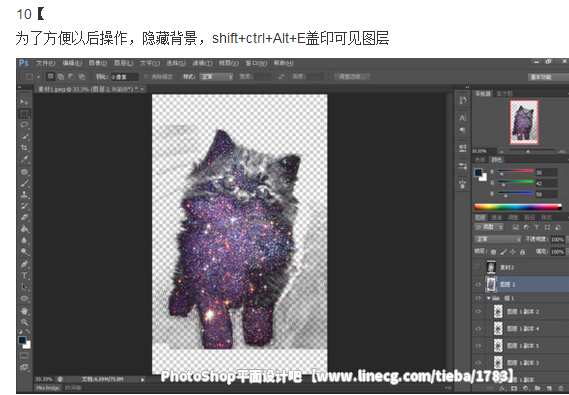Open the 文件 menu
The image size is (569, 395).
click(x=45, y=63)
